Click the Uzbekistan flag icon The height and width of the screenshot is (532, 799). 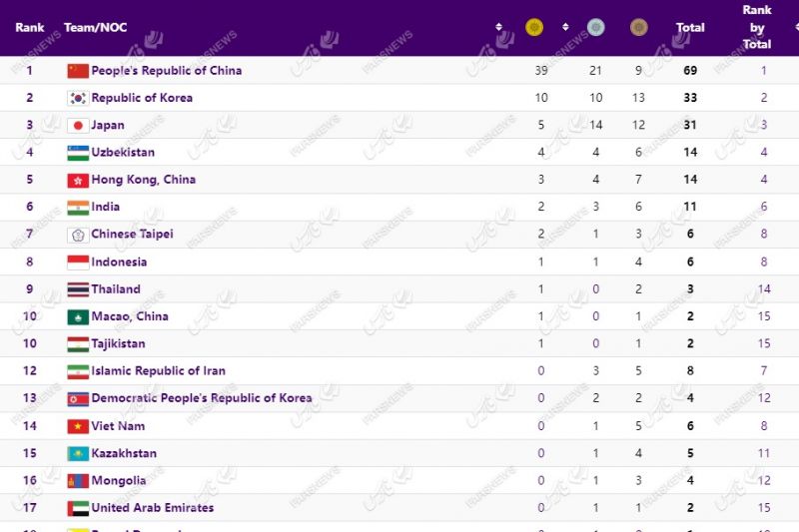tap(78, 153)
